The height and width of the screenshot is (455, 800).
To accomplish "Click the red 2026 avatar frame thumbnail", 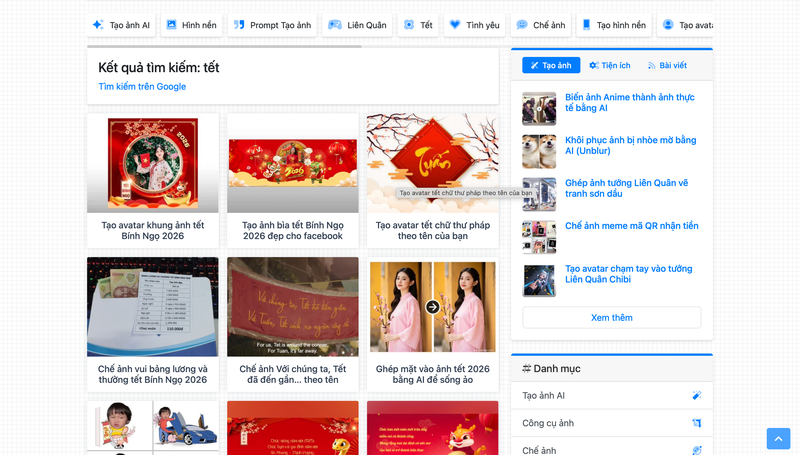I will coord(153,163).
